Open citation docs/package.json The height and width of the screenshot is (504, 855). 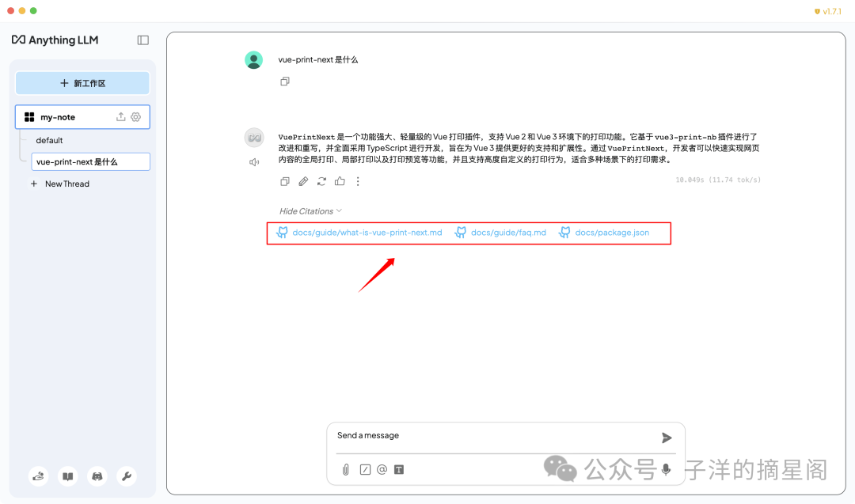click(x=604, y=233)
